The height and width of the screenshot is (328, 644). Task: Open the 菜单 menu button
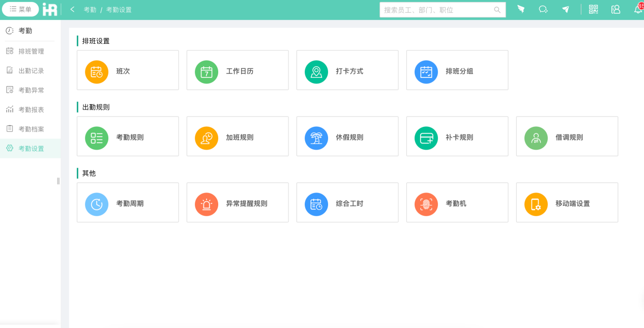pyautogui.click(x=20, y=9)
